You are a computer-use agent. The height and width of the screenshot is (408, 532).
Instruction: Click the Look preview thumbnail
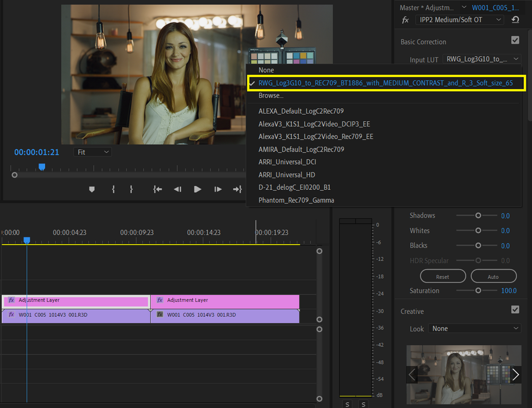tap(464, 375)
